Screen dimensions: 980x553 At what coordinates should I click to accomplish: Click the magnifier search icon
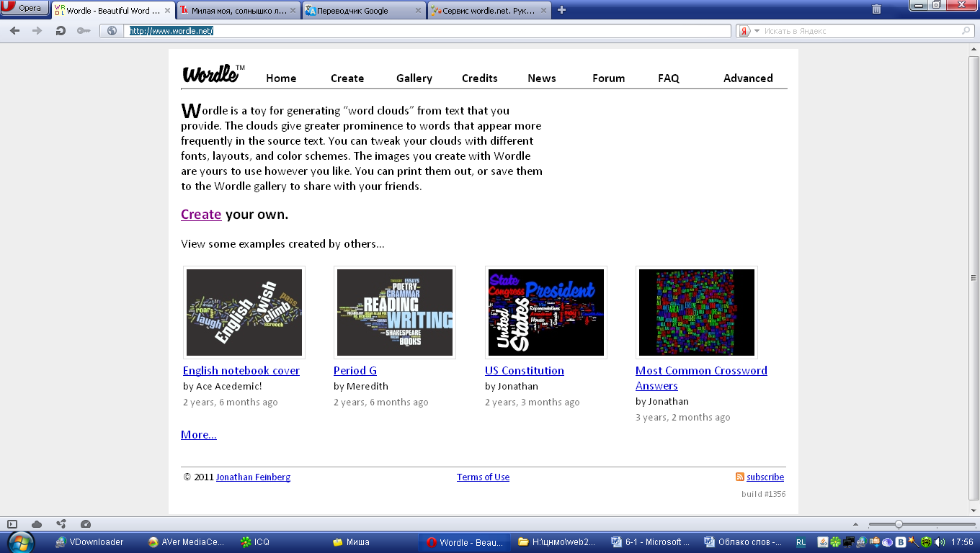967,31
